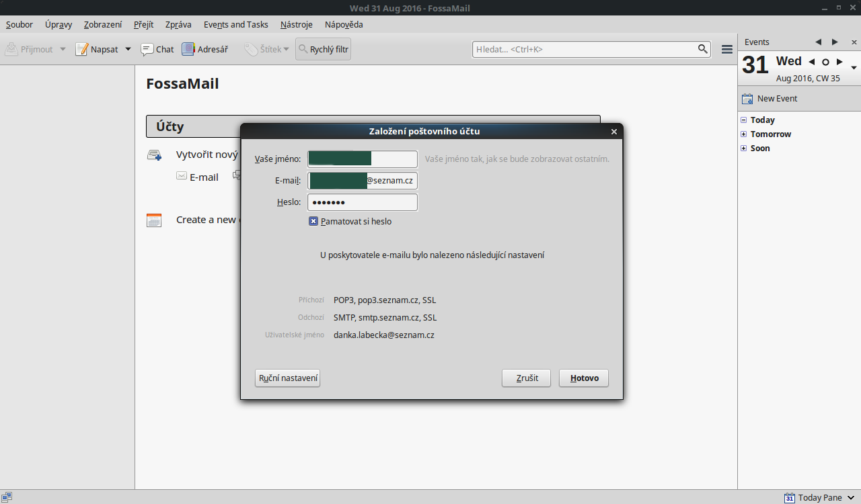
Task: Go to previous item in Events header
Action: pyautogui.click(x=818, y=42)
